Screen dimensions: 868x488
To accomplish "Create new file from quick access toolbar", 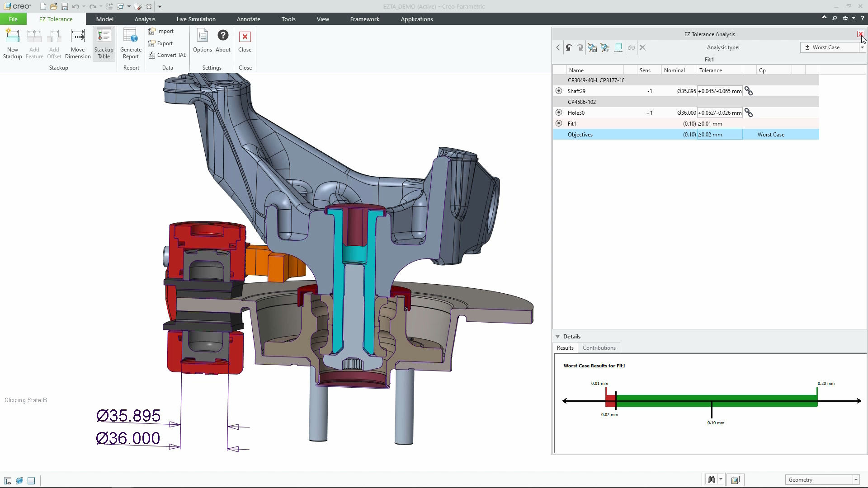I will pos(43,6).
